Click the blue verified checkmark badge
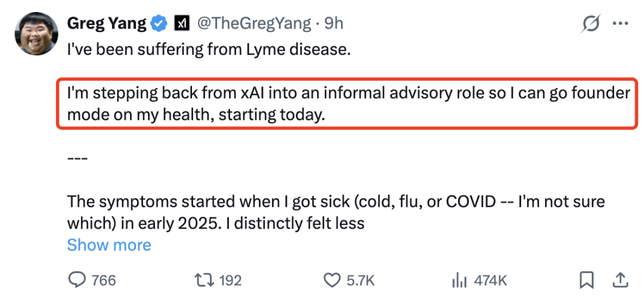 click(159, 24)
